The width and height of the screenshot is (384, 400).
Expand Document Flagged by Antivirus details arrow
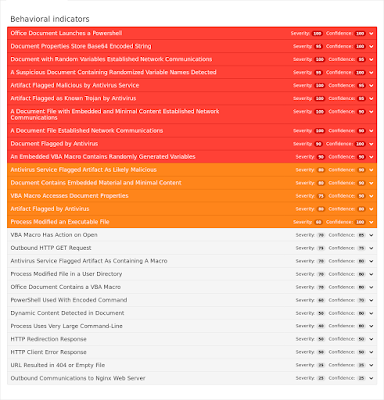pyautogui.click(x=371, y=144)
